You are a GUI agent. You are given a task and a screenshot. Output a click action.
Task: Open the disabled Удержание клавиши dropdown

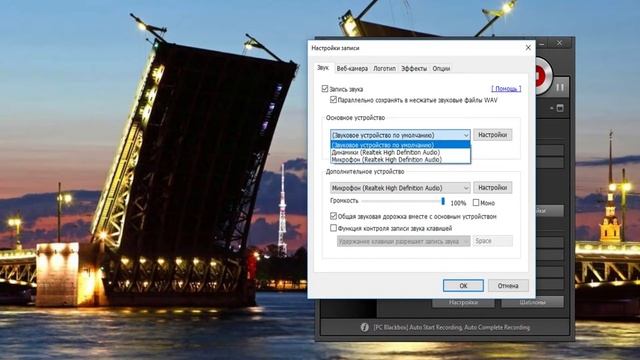click(403, 241)
